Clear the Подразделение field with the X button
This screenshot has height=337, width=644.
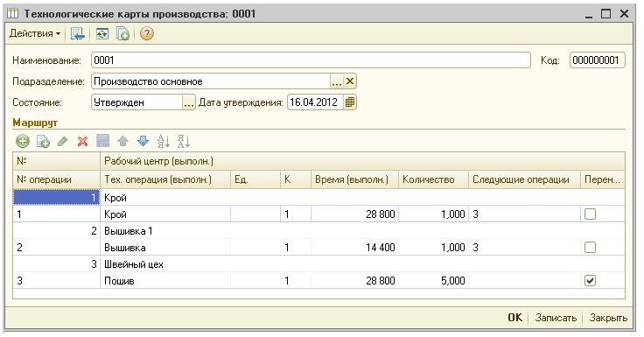coord(350,81)
